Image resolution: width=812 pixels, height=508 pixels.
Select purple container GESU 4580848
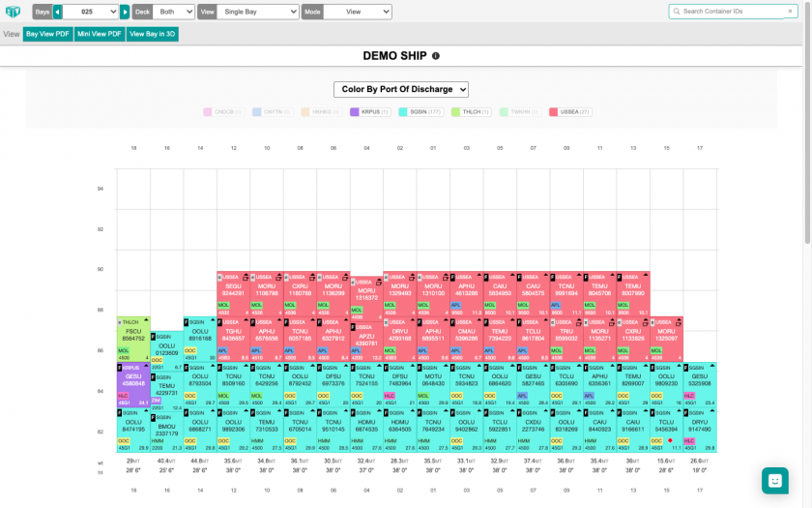133,379
